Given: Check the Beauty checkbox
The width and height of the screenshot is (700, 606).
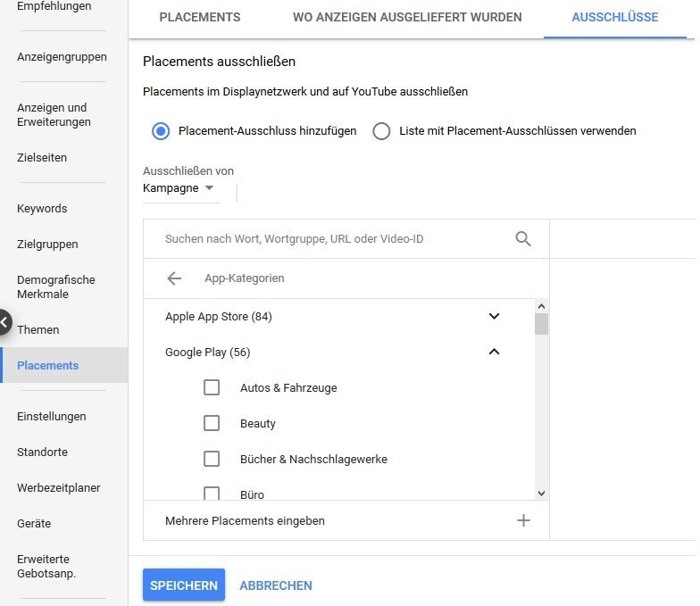Looking at the screenshot, I should click(x=211, y=423).
